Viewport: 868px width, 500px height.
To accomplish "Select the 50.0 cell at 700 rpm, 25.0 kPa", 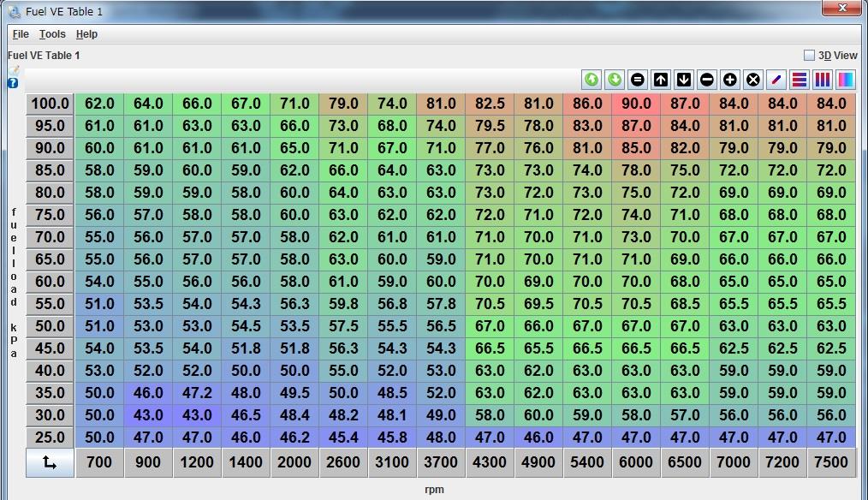I will pyautogui.click(x=99, y=437).
